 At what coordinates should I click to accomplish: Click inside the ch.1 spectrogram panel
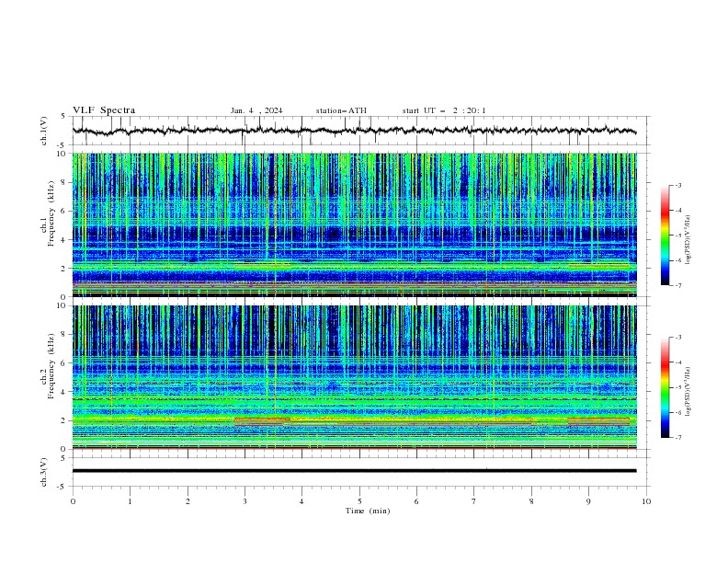click(354, 224)
